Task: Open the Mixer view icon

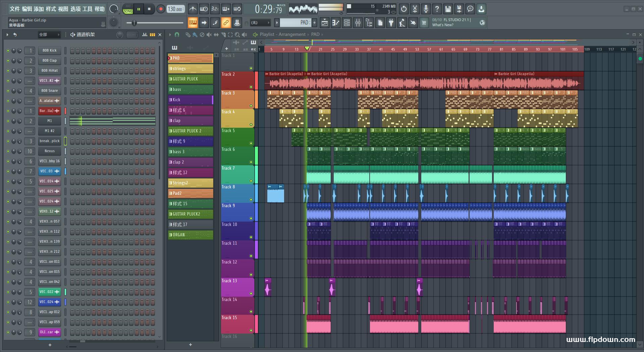Action: pos(358,22)
